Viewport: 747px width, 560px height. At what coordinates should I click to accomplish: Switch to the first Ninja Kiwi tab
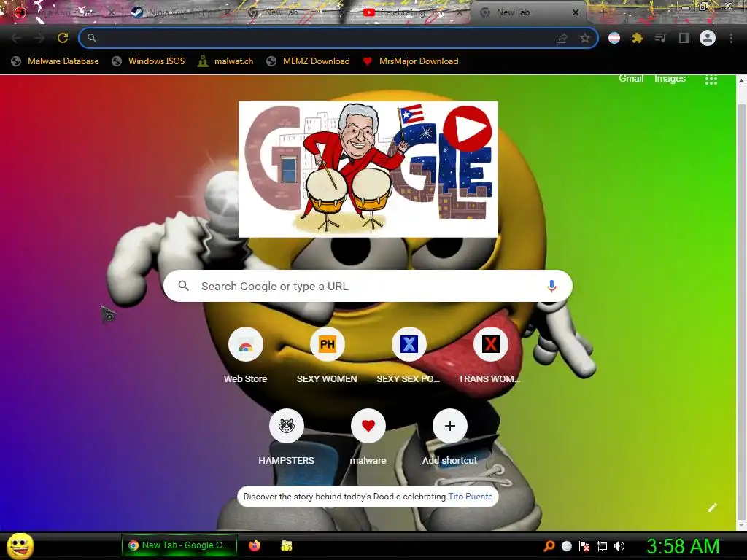coord(65,12)
